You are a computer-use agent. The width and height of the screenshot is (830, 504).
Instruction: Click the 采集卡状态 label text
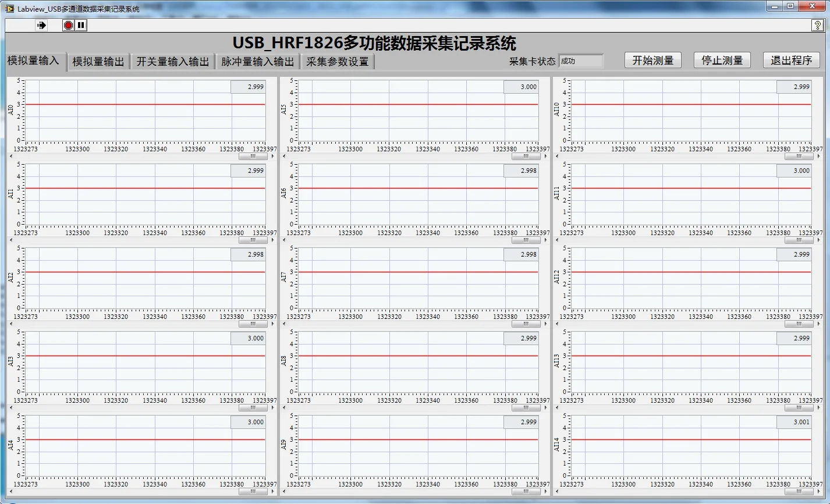(x=532, y=61)
